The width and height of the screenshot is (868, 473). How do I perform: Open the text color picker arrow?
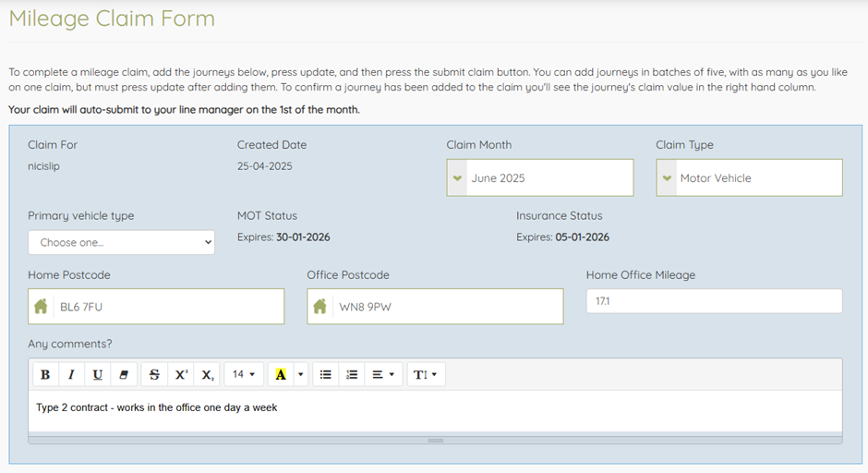[300, 374]
